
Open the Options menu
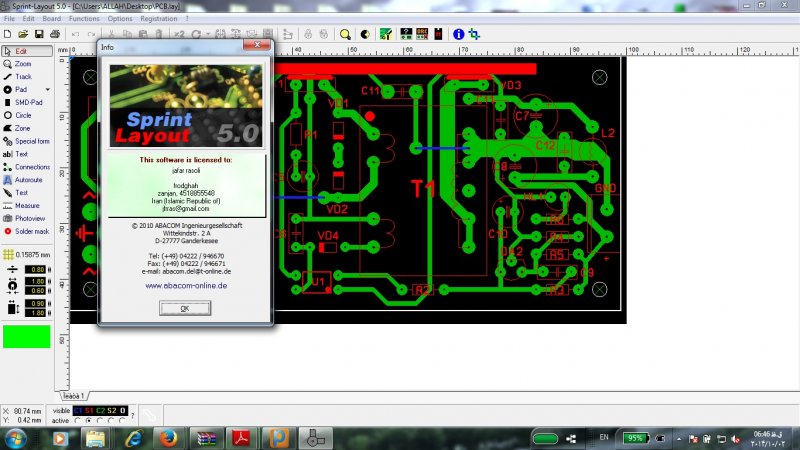tap(120, 18)
